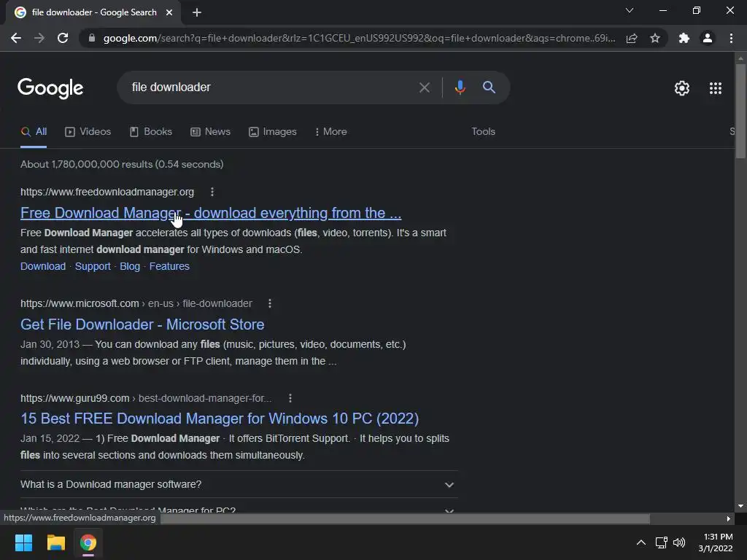Image resolution: width=747 pixels, height=560 pixels.
Task: Open the Support sitelink
Action: point(93,266)
